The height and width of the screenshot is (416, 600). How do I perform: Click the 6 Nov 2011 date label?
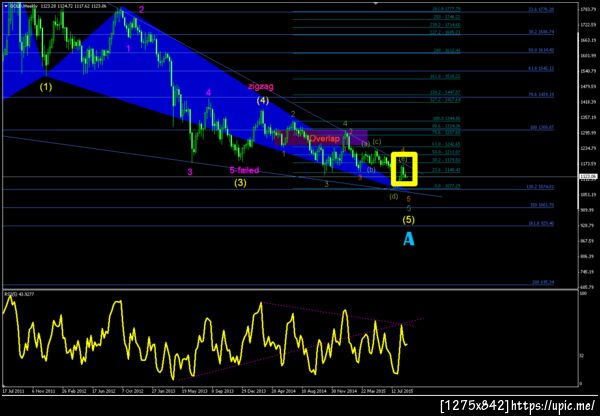coord(43,392)
